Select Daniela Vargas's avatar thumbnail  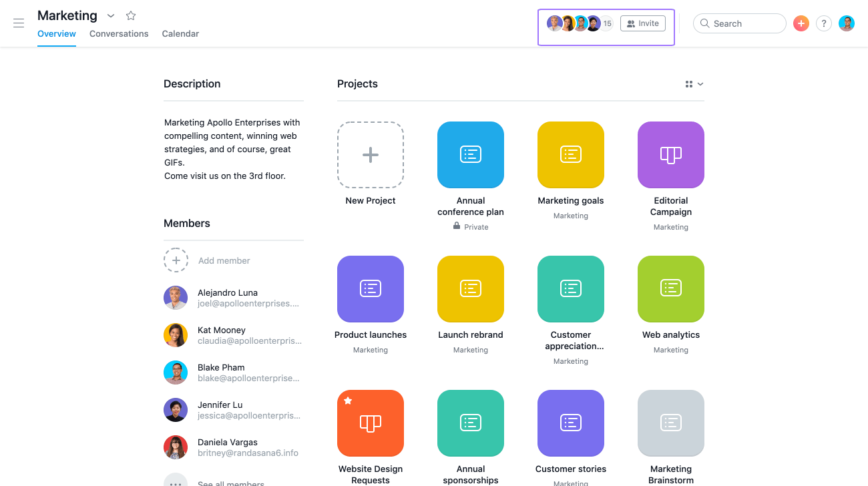[x=176, y=447]
